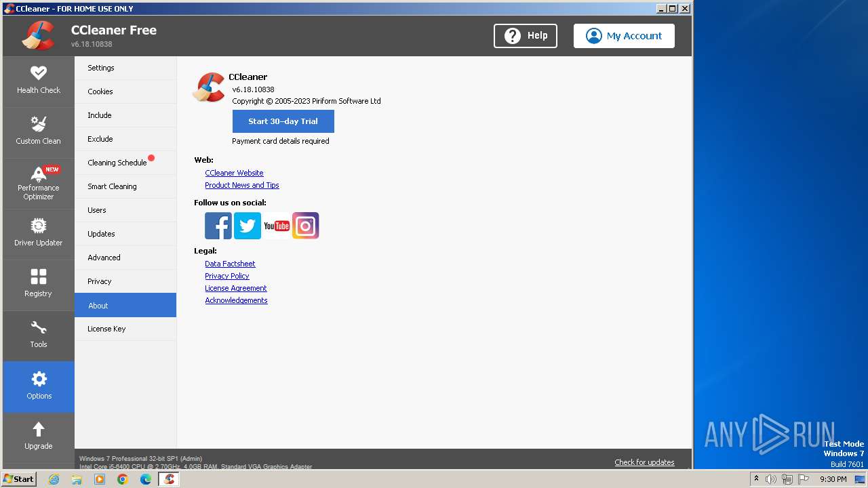Click the network tray icon
Screen dimensions: 868x488
[x=787, y=479]
